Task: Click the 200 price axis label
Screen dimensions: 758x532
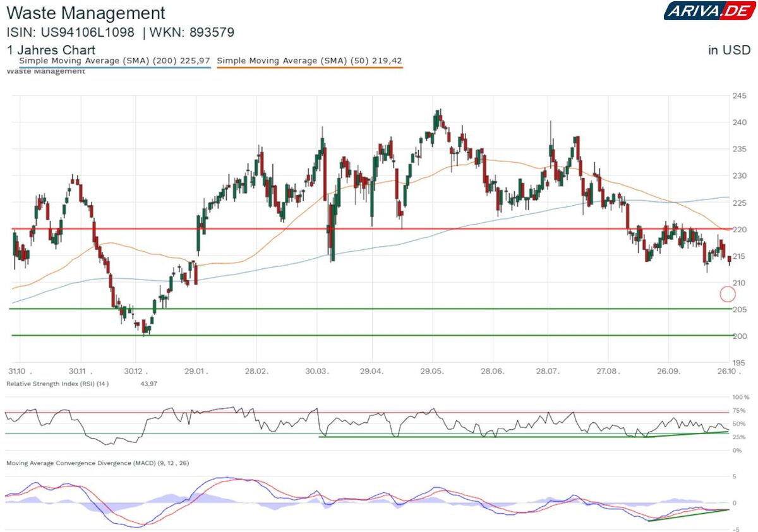Action: pos(740,336)
